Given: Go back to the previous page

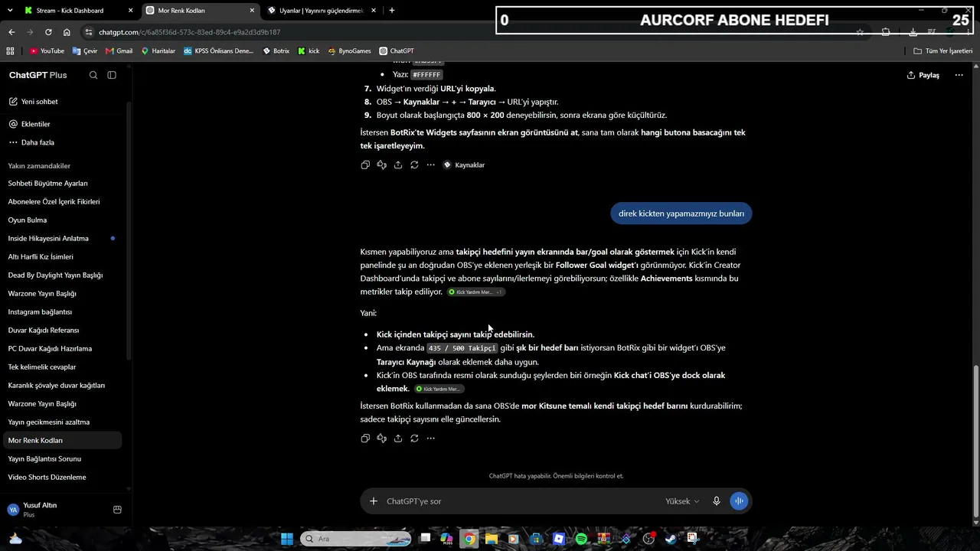Looking at the screenshot, I should 11,32.
